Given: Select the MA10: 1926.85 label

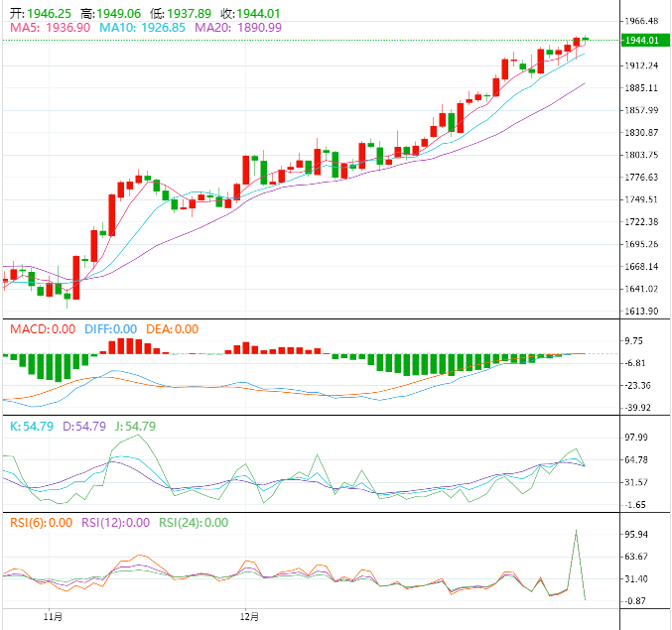Looking at the screenshot, I should coord(142,28).
